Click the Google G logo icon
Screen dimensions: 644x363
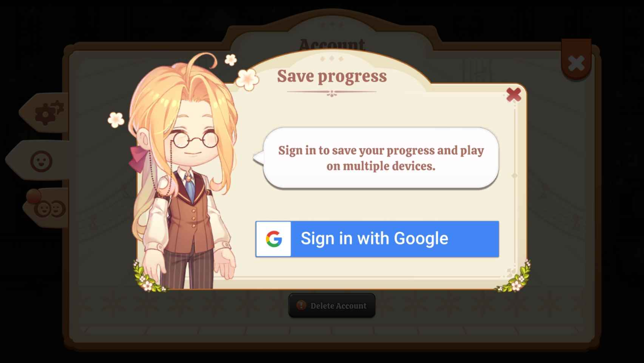(274, 239)
